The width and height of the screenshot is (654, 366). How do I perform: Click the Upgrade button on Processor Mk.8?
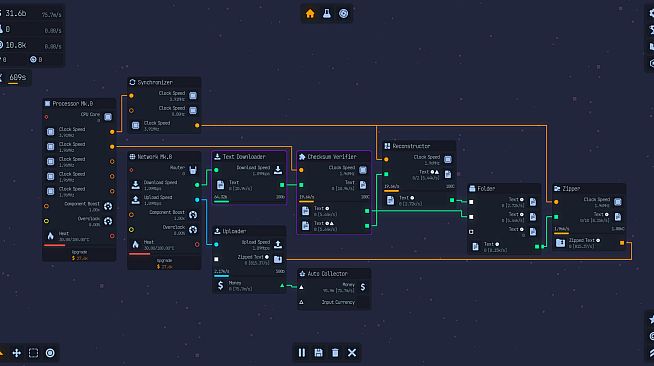click(79, 255)
